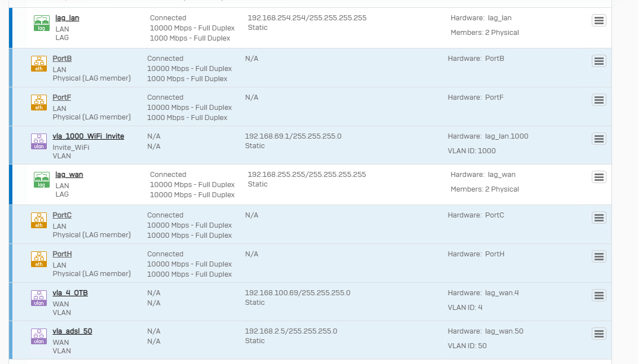The width and height of the screenshot is (638, 364).
Task: Click the green lag icon for lag_lan
Action: 41,24
